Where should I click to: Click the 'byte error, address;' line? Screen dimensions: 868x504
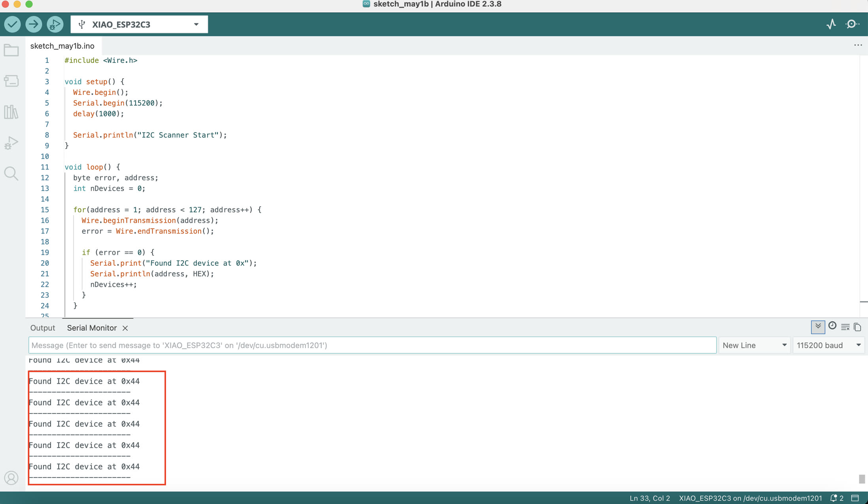tap(115, 178)
